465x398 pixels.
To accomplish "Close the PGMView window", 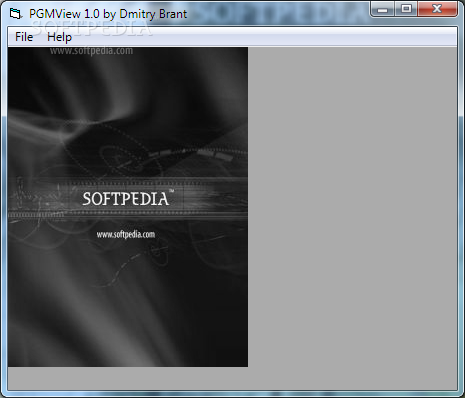I will pyautogui.click(x=437, y=9).
